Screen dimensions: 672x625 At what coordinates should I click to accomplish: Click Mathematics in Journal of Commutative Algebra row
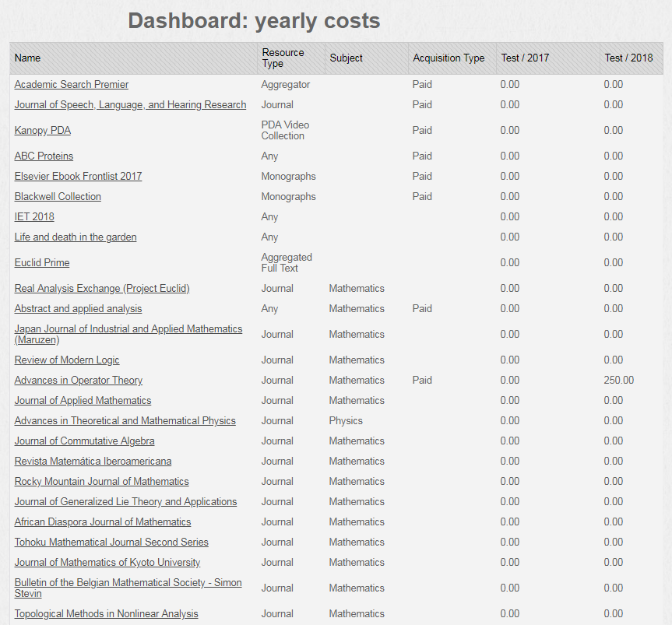coord(357,441)
